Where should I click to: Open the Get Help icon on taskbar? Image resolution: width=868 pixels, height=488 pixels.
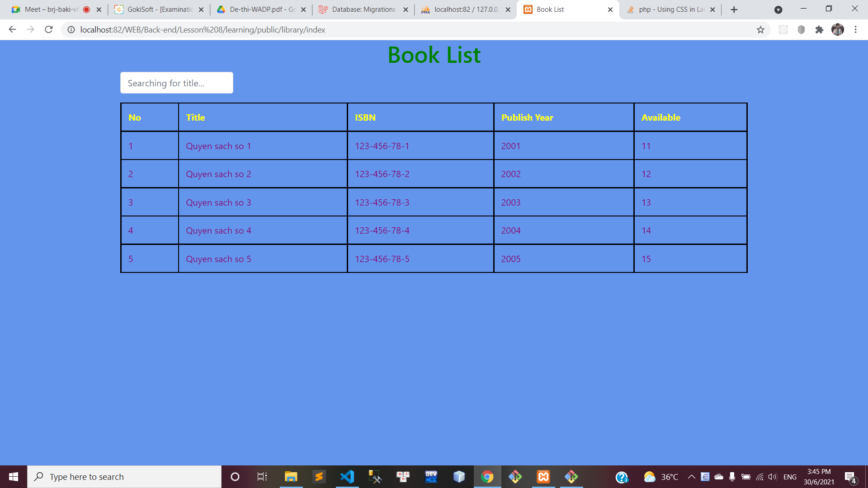pos(622,477)
